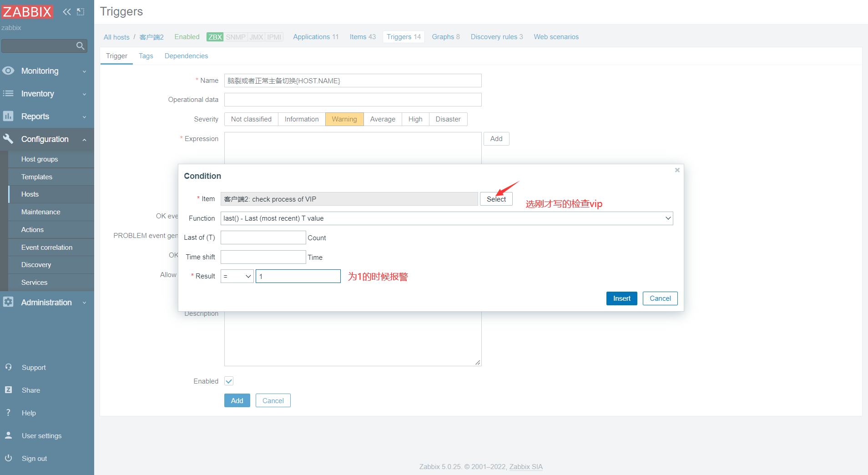This screenshot has width=868, height=475.
Task: Click Select button next to Item
Action: 496,199
